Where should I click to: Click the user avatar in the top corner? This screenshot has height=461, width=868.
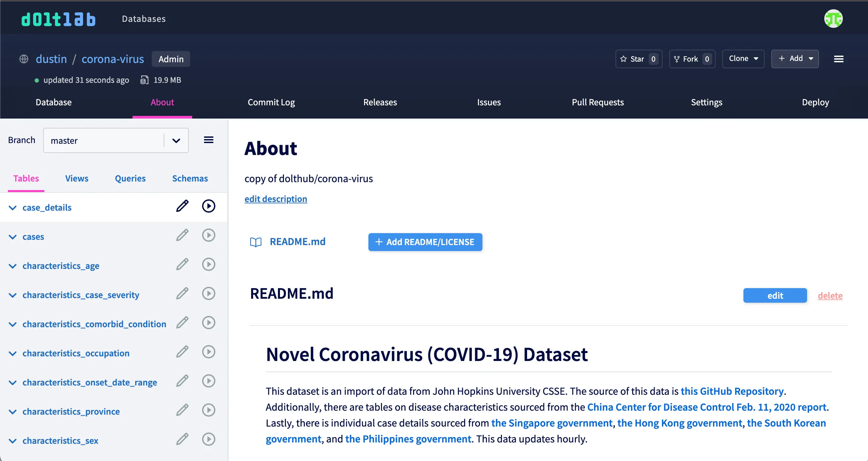pyautogui.click(x=833, y=19)
